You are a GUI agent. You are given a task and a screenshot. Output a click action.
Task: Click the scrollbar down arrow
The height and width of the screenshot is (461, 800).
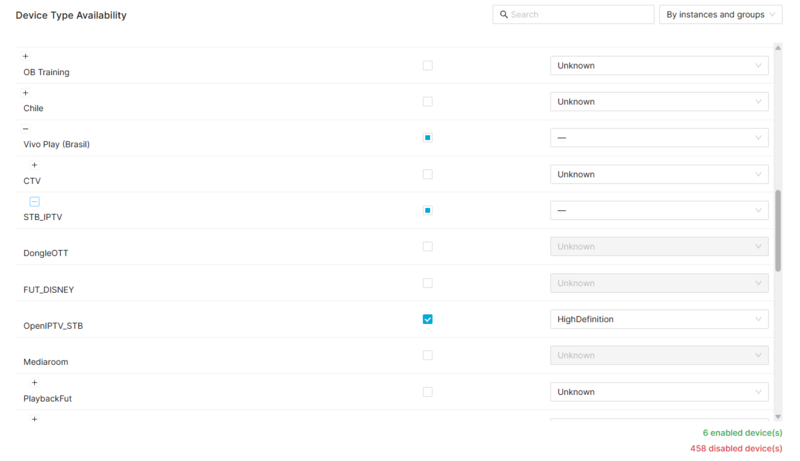[x=778, y=416]
